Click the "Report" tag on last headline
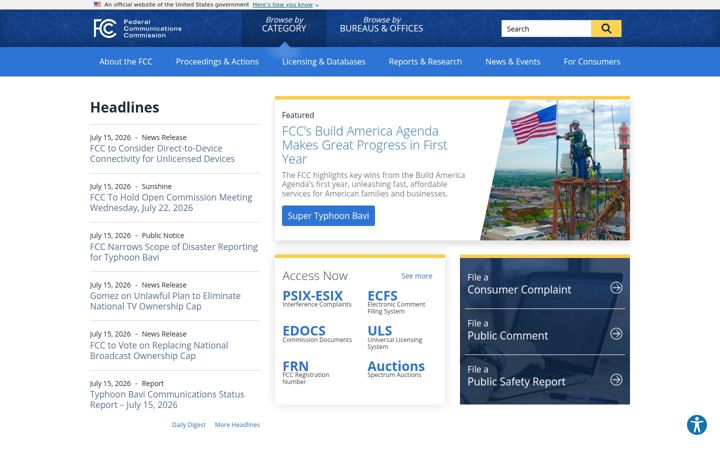This screenshot has width=720, height=450. point(152,383)
